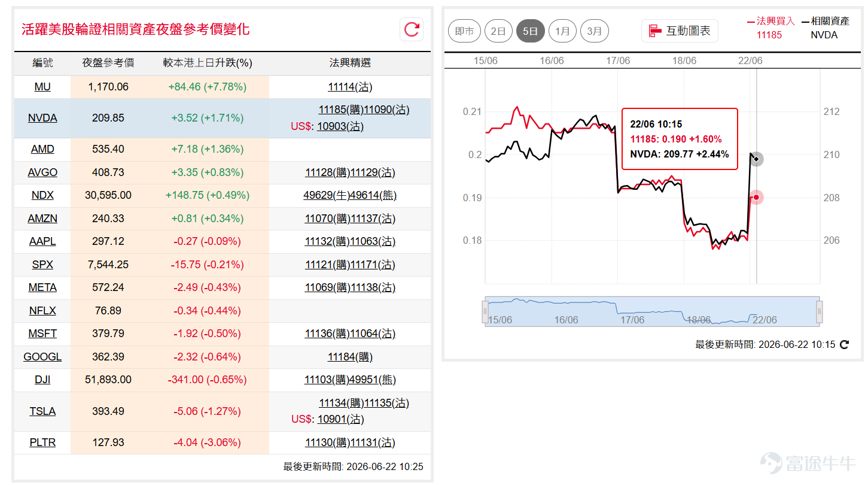Switch chart to 即市 intraday range
Viewport: 868px width, 485px height.
tap(465, 31)
